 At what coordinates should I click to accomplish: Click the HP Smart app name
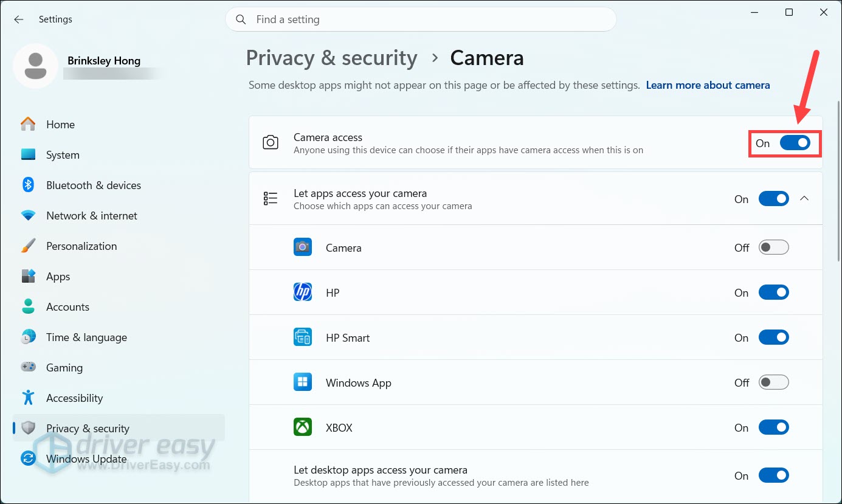pyautogui.click(x=348, y=337)
